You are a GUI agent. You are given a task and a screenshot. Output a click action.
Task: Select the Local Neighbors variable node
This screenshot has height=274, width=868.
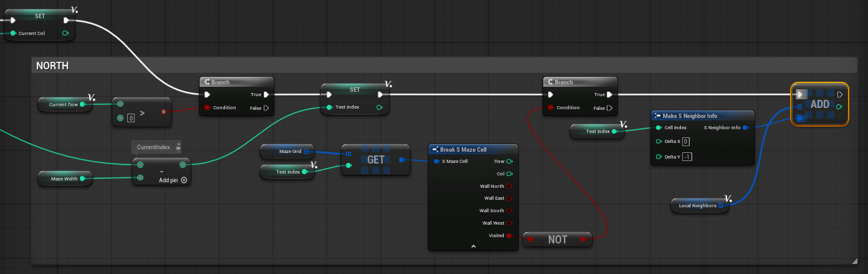click(x=700, y=205)
